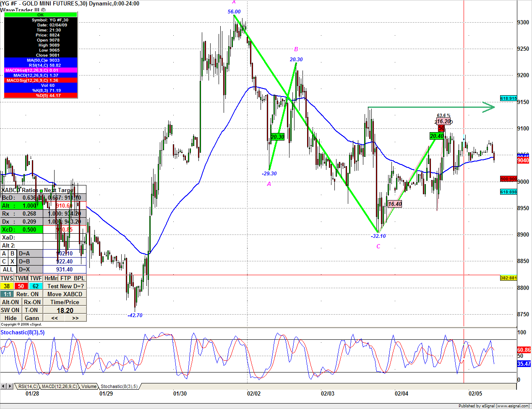Click the >> step-forward button
Screen dimensions: 532x409
click(76, 318)
